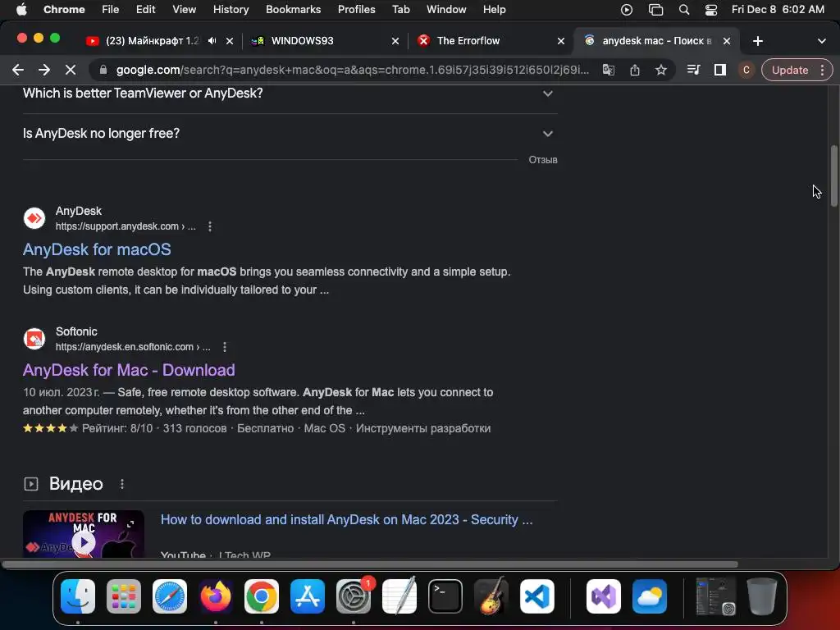840x630 pixels.
Task: Show the tab search dropdown
Action: (x=822, y=41)
